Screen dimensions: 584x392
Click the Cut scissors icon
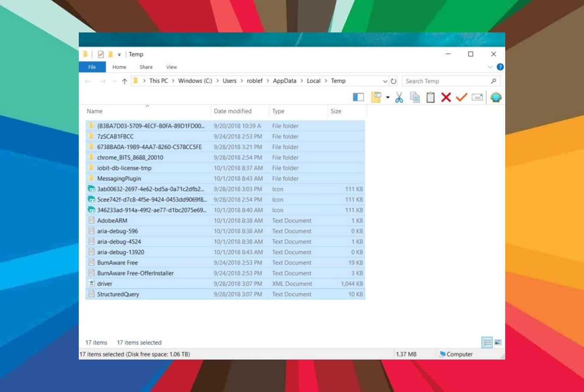coord(399,97)
